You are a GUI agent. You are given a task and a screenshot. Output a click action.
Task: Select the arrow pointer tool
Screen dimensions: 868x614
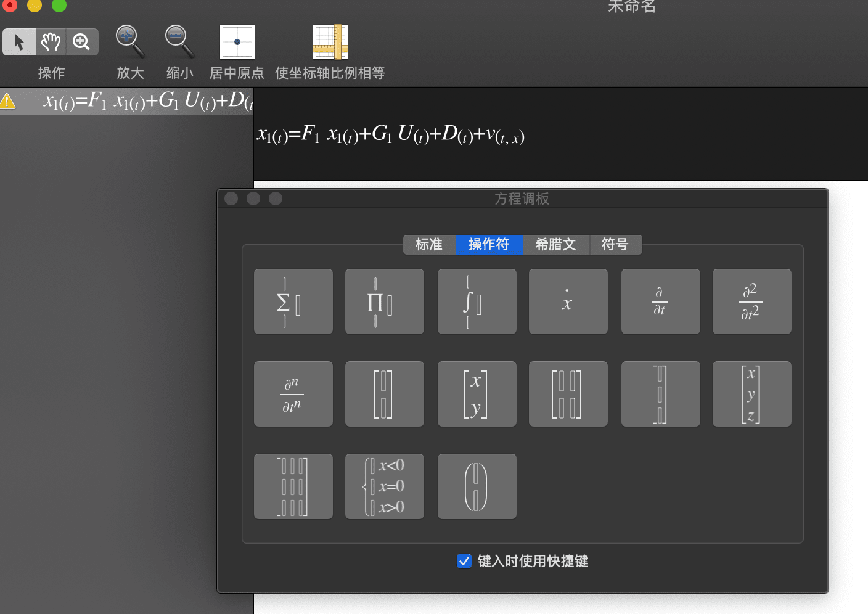(18, 41)
